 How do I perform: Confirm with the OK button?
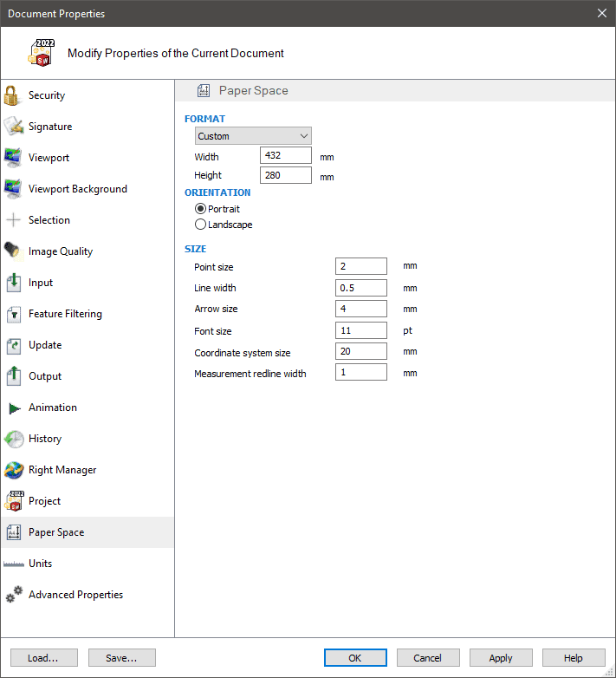(x=355, y=658)
